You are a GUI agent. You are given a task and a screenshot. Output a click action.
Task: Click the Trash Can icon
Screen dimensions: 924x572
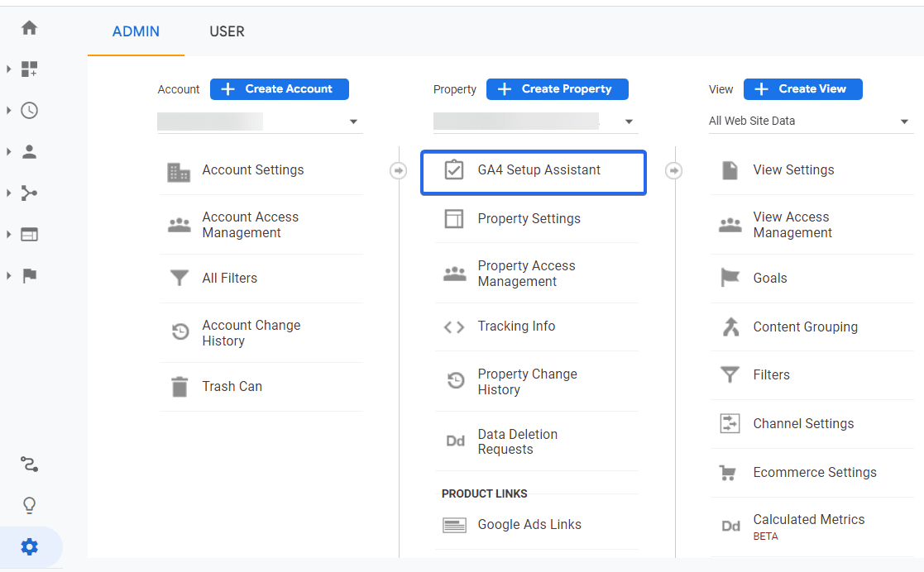[x=180, y=387]
